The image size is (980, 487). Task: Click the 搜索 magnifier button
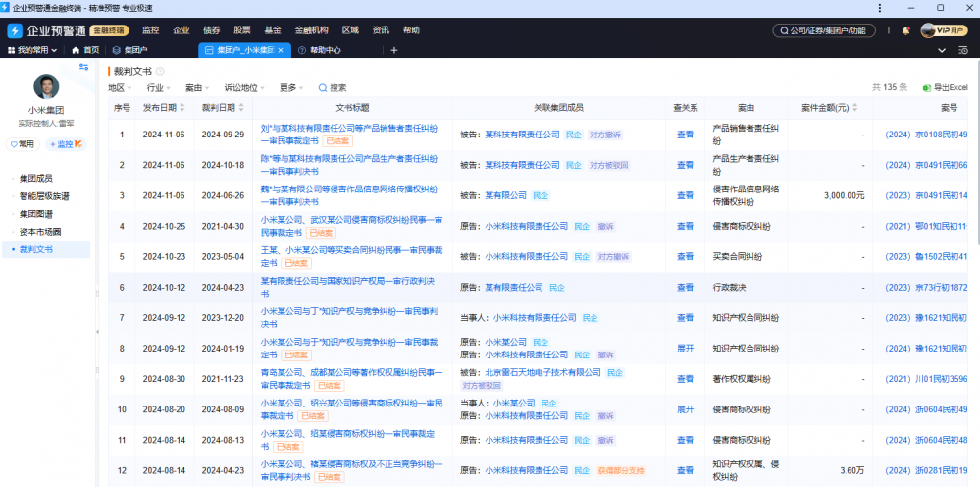(333, 88)
